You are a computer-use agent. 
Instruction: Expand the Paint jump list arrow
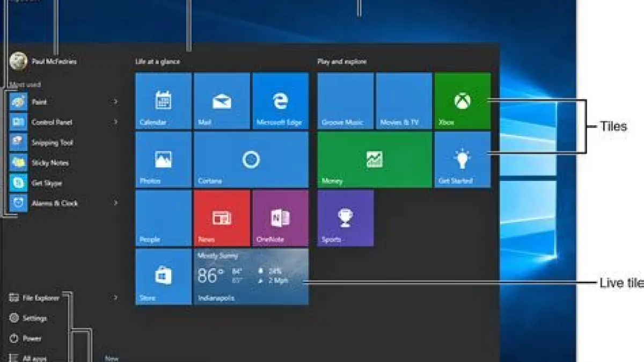pos(115,102)
